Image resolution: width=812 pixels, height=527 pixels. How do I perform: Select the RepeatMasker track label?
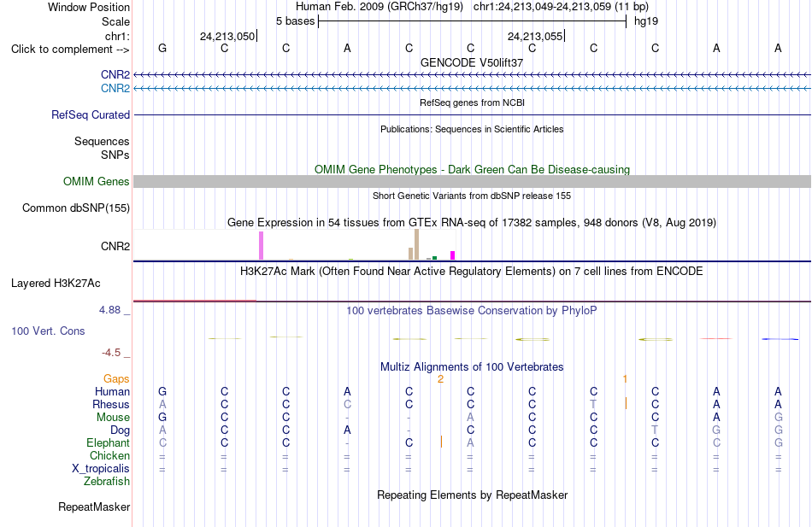pos(94,507)
